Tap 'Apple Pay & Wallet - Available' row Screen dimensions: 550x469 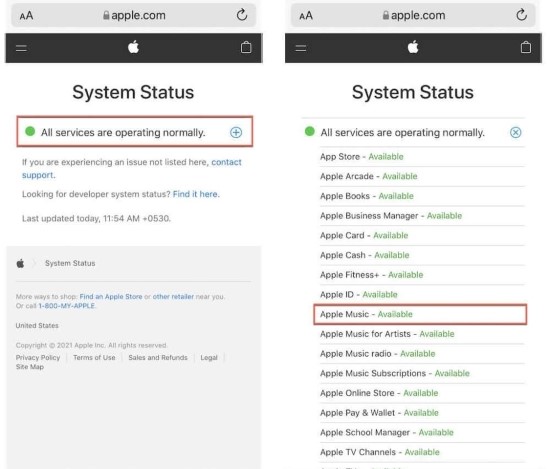click(x=422, y=413)
